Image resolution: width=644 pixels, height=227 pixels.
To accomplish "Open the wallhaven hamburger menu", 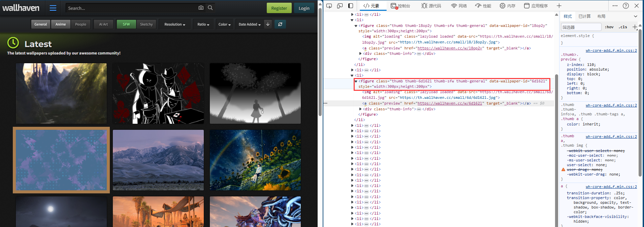I will coord(53,8).
